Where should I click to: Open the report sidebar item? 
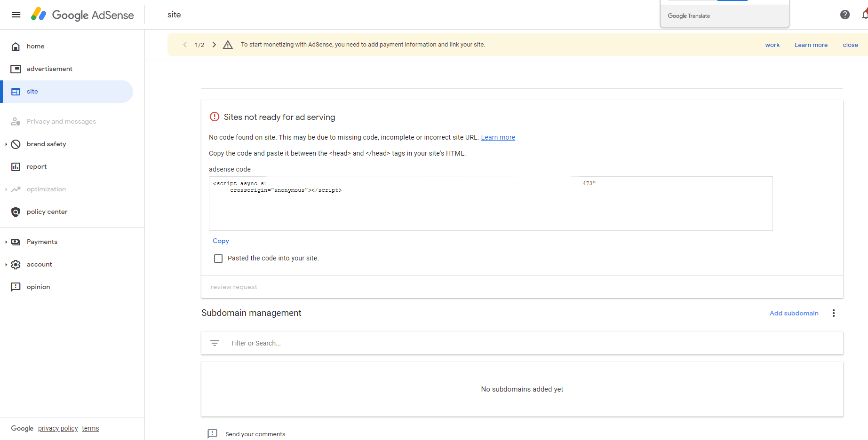point(67,166)
